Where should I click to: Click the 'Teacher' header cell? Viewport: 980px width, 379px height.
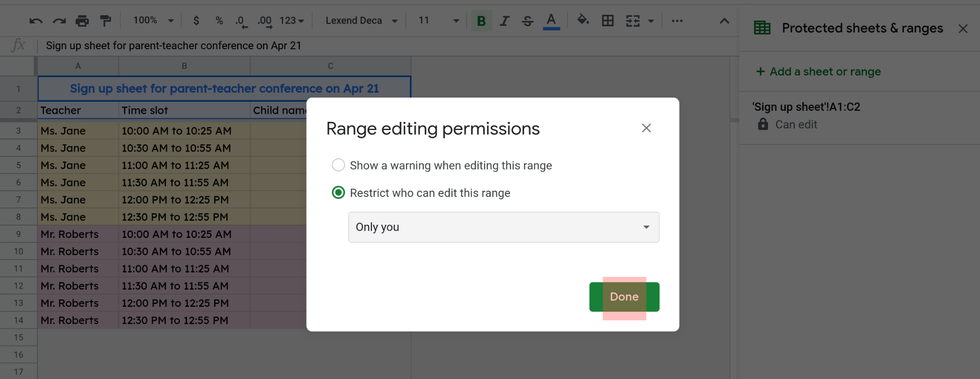coord(78,110)
